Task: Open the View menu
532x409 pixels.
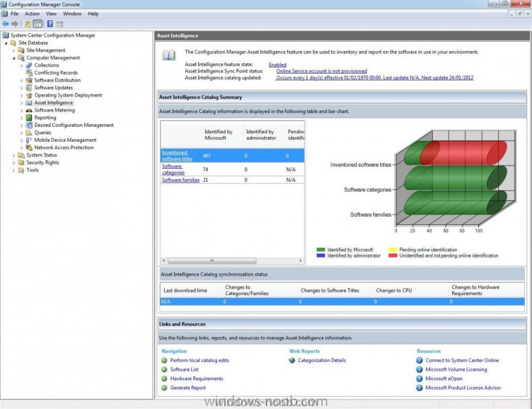Action: 51,13
